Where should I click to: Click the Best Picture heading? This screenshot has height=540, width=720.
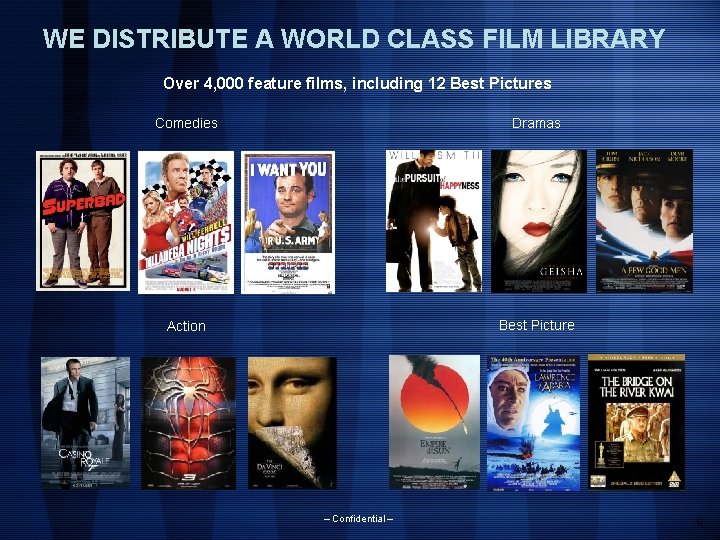coord(537,325)
